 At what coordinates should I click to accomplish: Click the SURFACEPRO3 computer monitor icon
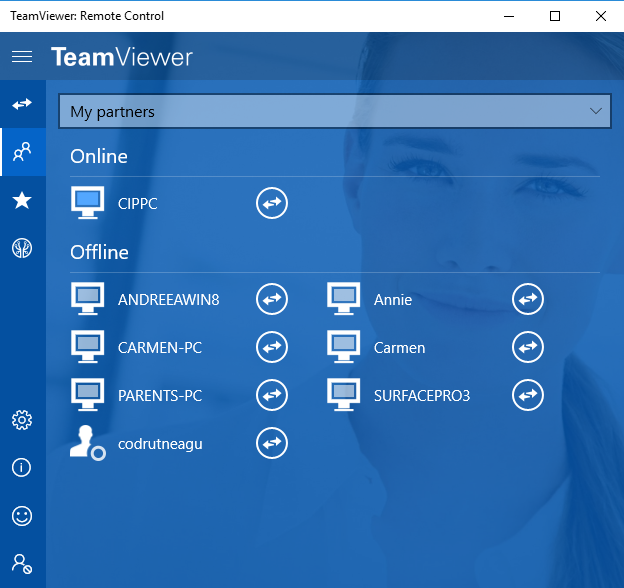(x=343, y=395)
